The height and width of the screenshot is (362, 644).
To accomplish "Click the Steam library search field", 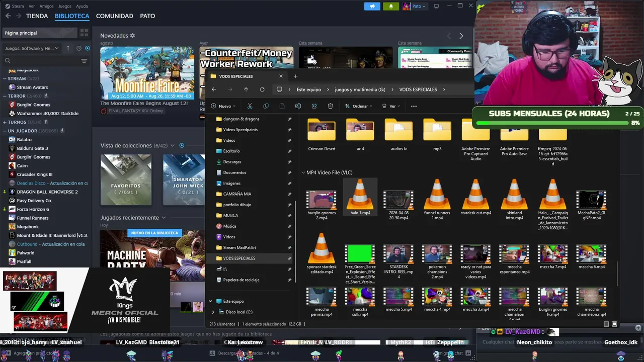I will coord(41,61).
